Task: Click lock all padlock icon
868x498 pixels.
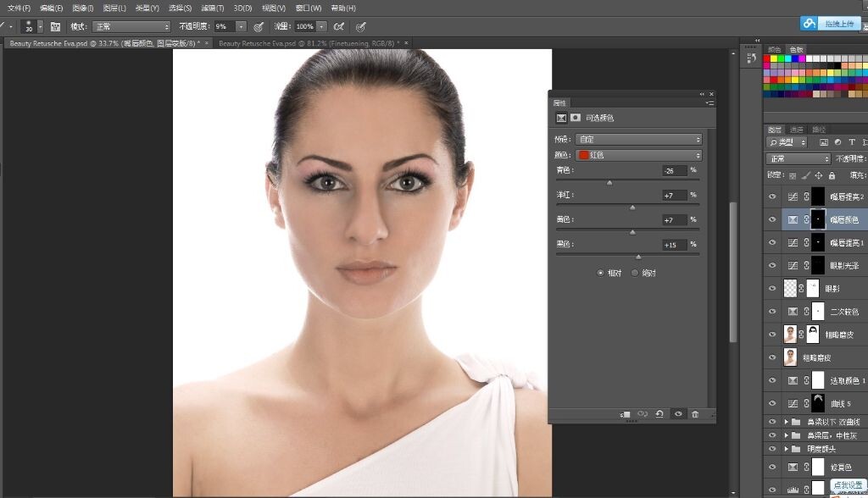Action: (832, 175)
